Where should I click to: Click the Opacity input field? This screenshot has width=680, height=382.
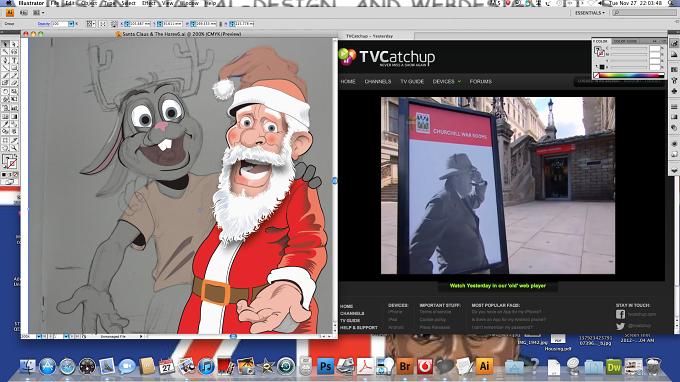click(60, 24)
